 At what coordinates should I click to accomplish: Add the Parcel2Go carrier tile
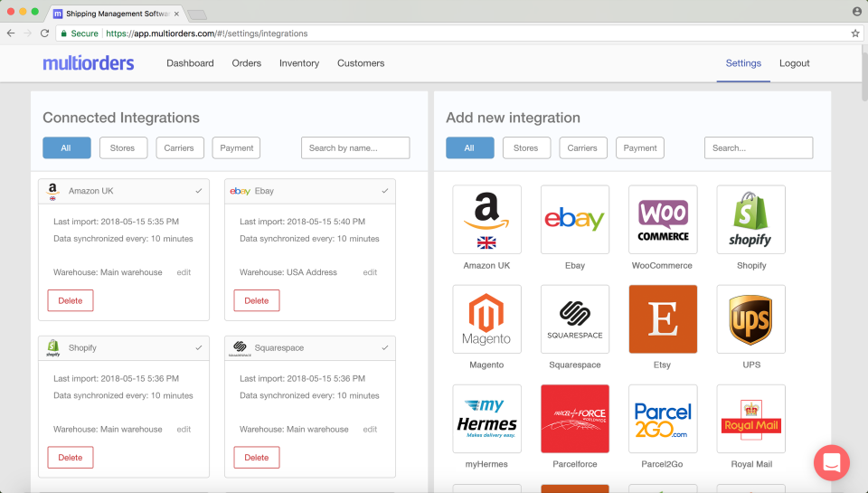coord(663,419)
